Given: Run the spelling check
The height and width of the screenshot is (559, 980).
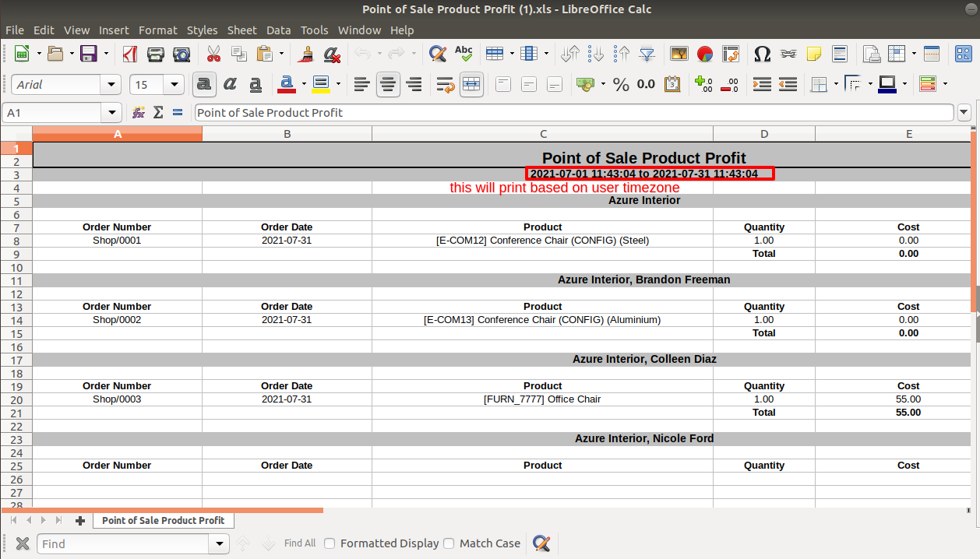Looking at the screenshot, I should pos(464,54).
